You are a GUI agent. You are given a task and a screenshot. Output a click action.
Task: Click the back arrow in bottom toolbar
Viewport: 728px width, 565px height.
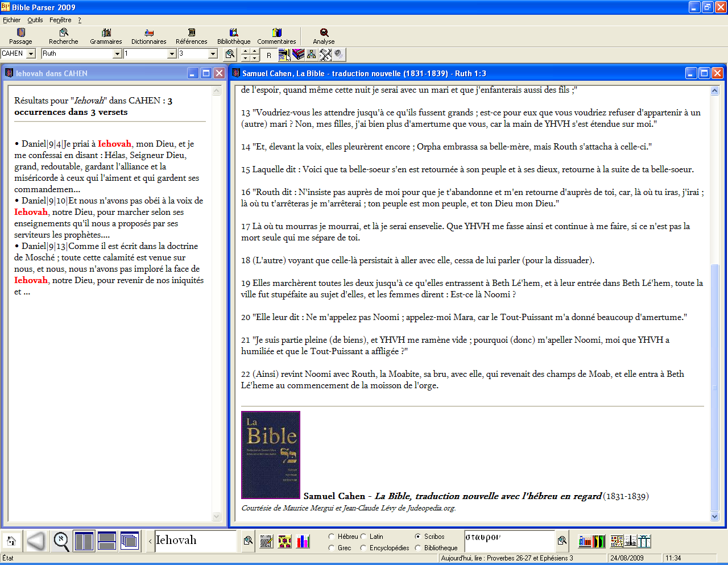[x=35, y=541]
